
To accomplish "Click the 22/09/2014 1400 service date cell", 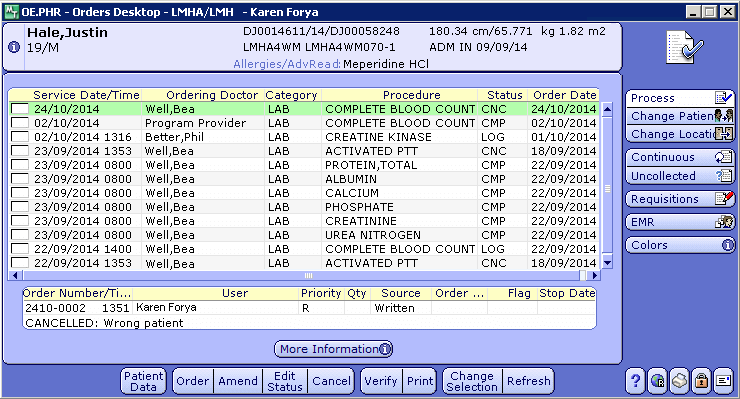I will (83, 249).
